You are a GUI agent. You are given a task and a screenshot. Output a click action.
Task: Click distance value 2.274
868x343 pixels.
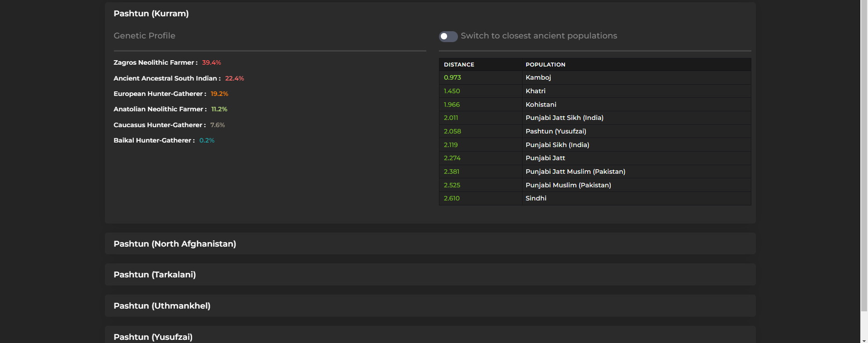(x=452, y=158)
